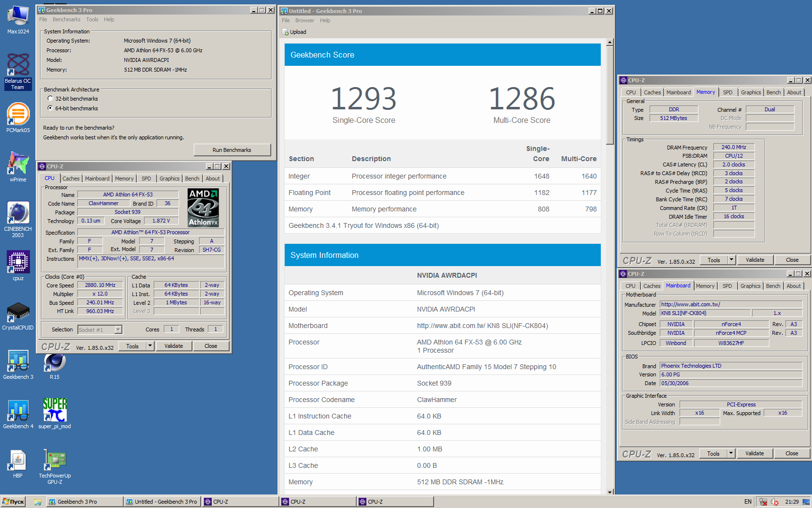Open the Socket #1 selection dropdown

(118, 330)
